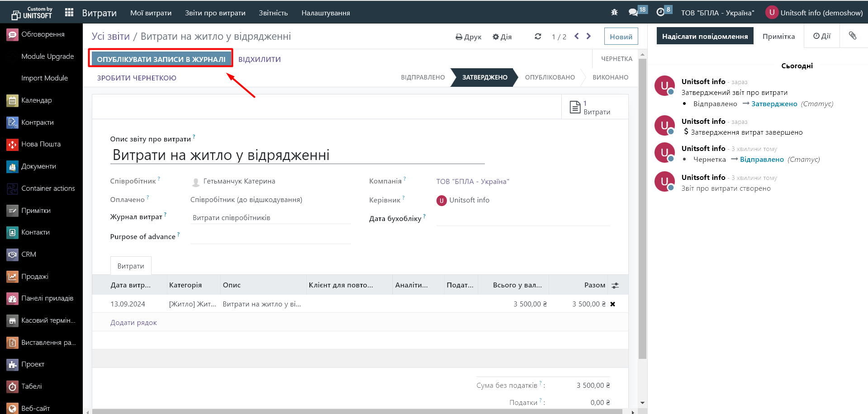The image size is (868, 414).
Task: Open the Друк print dropdown
Action: [x=469, y=37]
